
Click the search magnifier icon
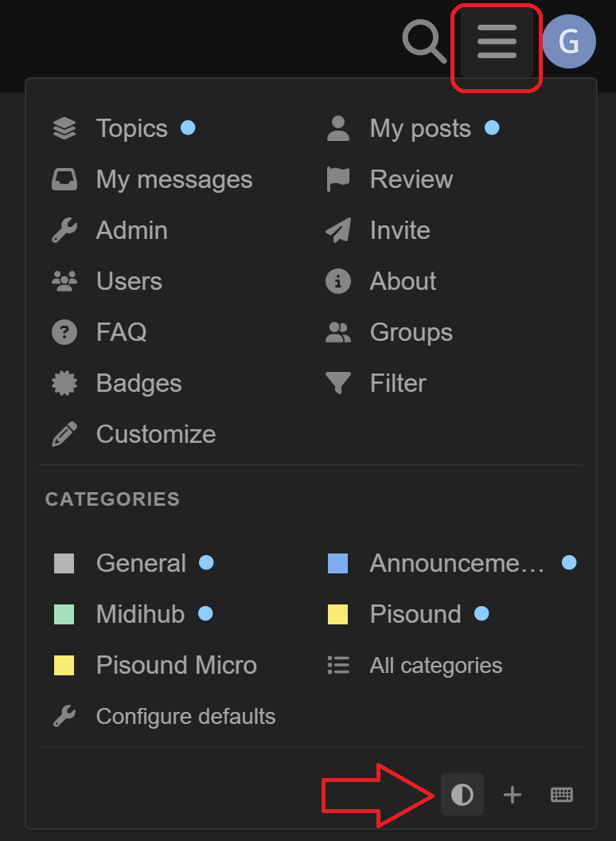point(424,41)
